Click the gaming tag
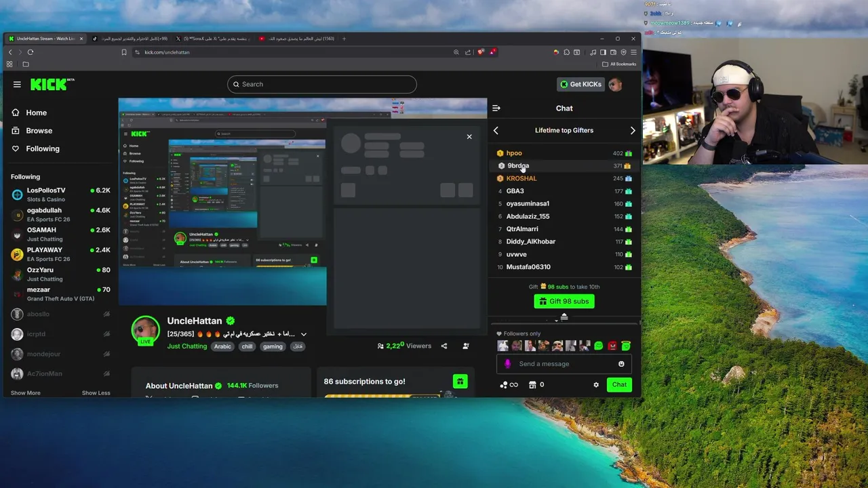This screenshot has height=488, width=868. pyautogui.click(x=273, y=346)
